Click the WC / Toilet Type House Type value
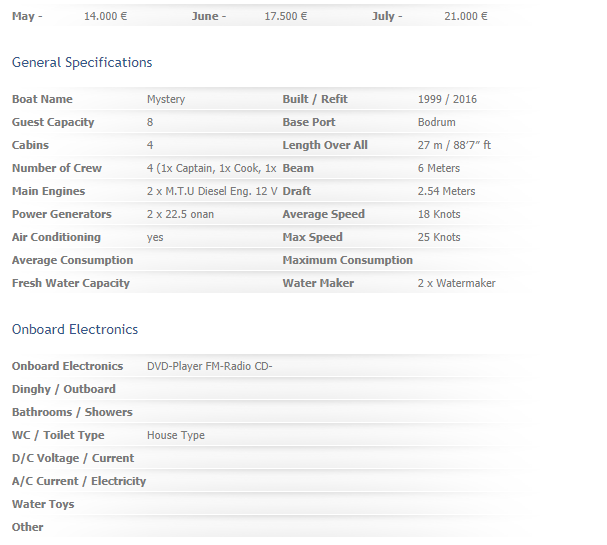 coord(176,435)
